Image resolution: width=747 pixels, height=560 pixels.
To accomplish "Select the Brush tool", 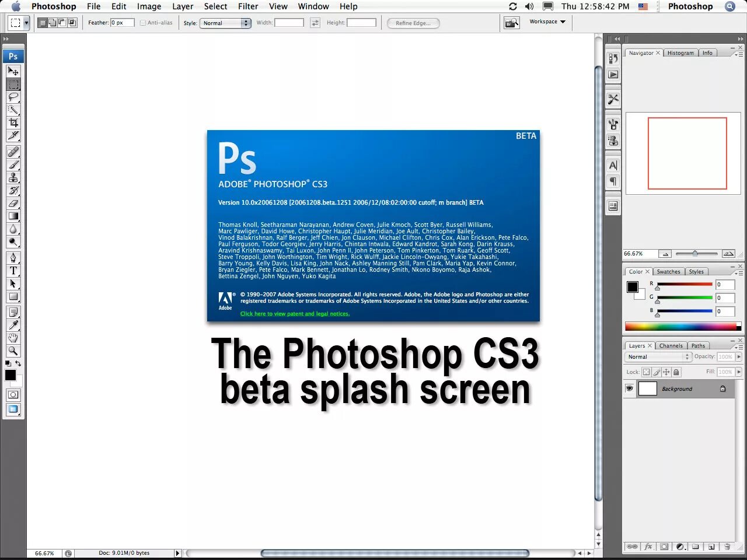I will point(13,164).
